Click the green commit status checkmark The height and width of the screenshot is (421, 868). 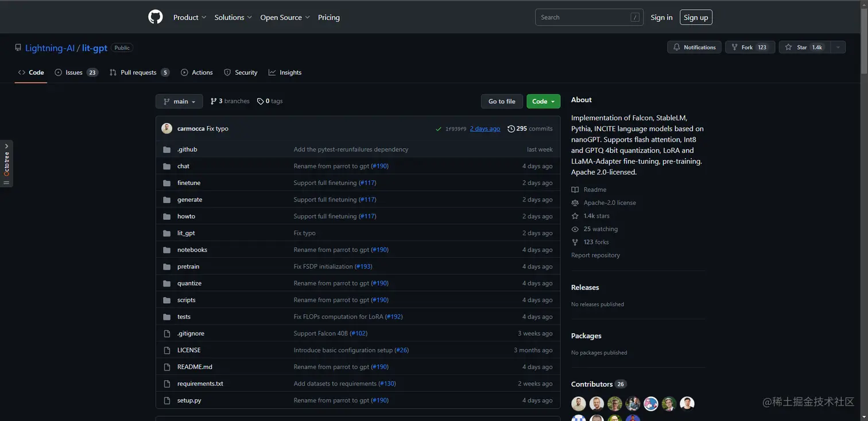coord(439,129)
